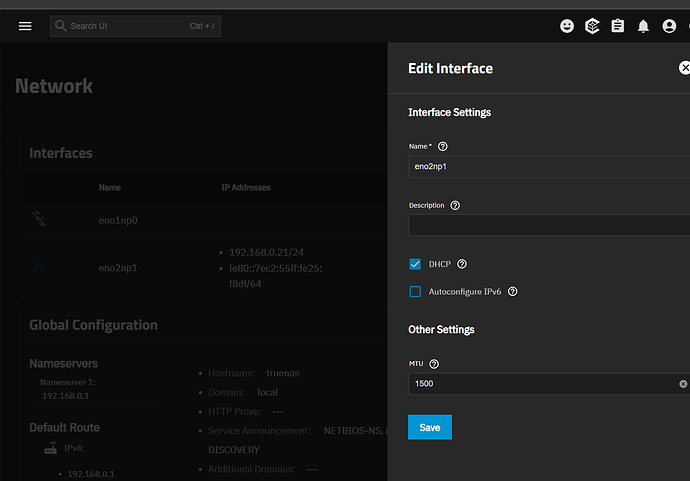This screenshot has height=481, width=690.
Task: Open the TrueCommand status icon
Action: [592, 26]
